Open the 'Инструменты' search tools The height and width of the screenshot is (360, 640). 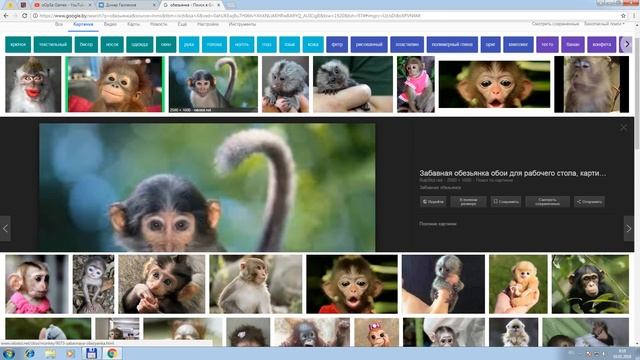tap(242, 24)
